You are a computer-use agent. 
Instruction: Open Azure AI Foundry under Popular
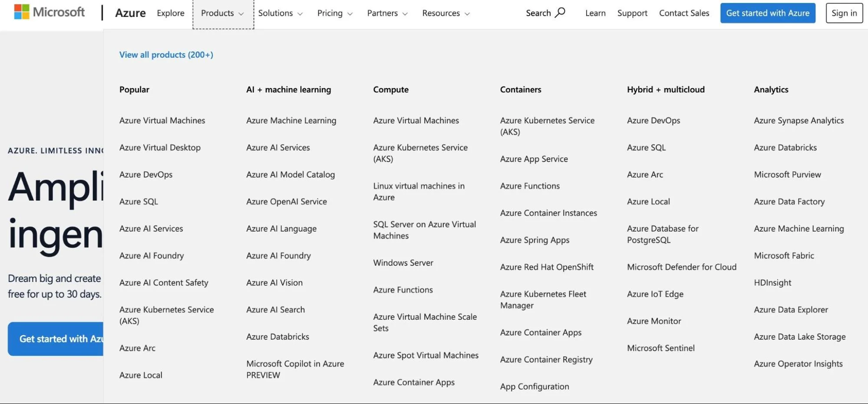click(152, 256)
